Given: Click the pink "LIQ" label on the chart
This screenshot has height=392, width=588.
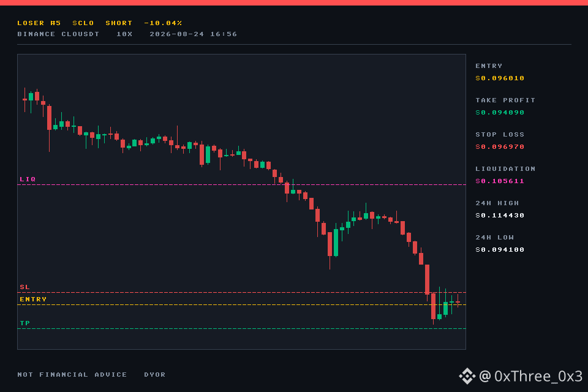Looking at the screenshot, I should click(28, 179).
